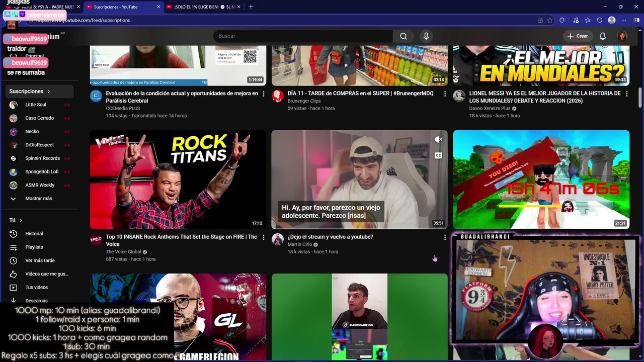Expand the Tú section header

(16, 220)
